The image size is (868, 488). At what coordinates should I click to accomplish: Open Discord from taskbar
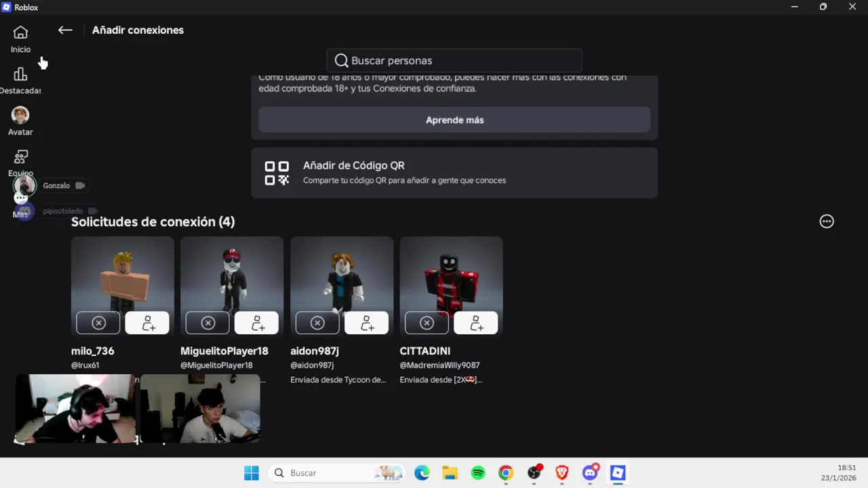590,473
